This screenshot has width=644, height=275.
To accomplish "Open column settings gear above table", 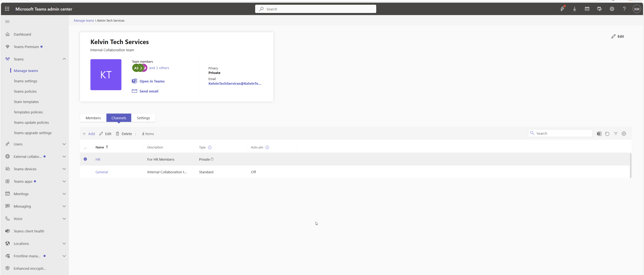I will pyautogui.click(x=624, y=134).
